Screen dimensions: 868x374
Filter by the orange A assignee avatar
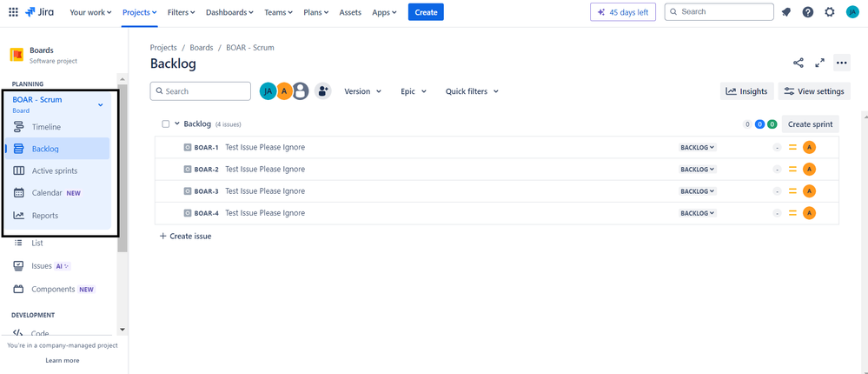284,90
